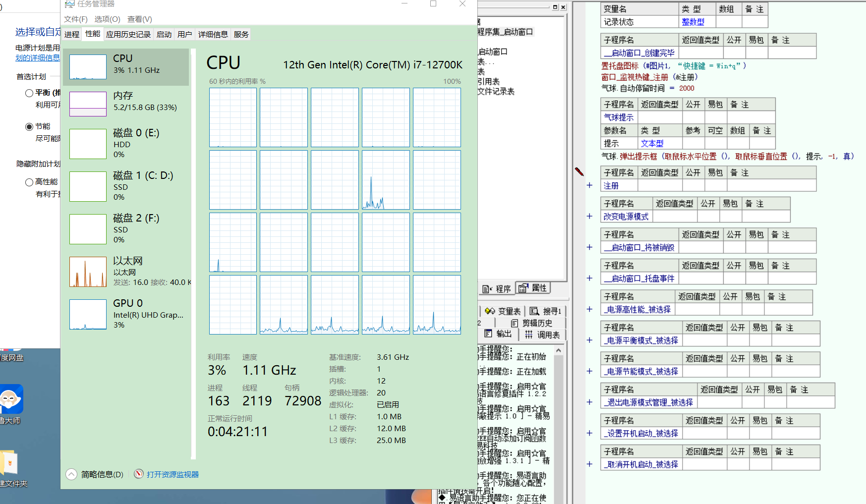This screenshot has width=866, height=504.
Task: Open the 文件(F) menu in Task Manager
Action: coord(76,19)
